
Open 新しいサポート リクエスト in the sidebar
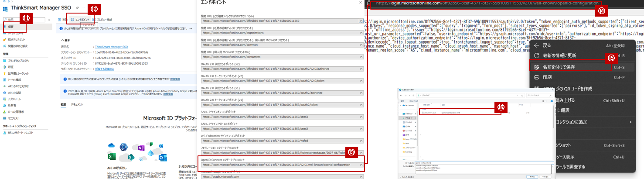click(18, 132)
